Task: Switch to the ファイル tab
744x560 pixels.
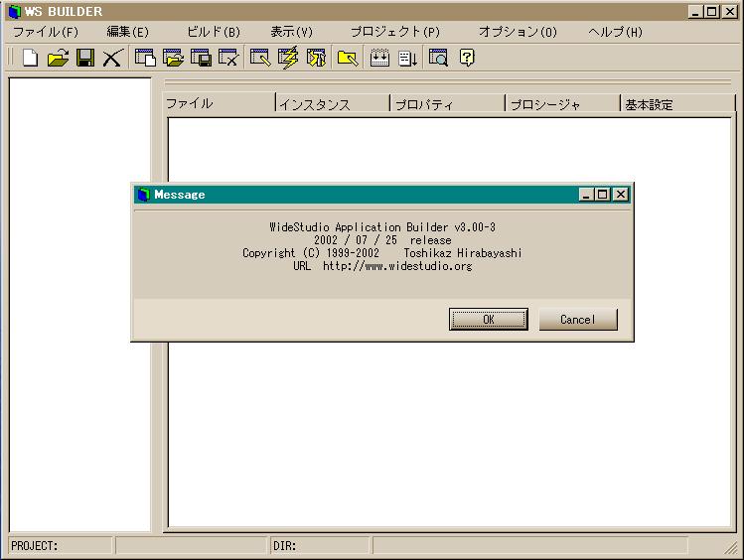Action: tap(219, 103)
